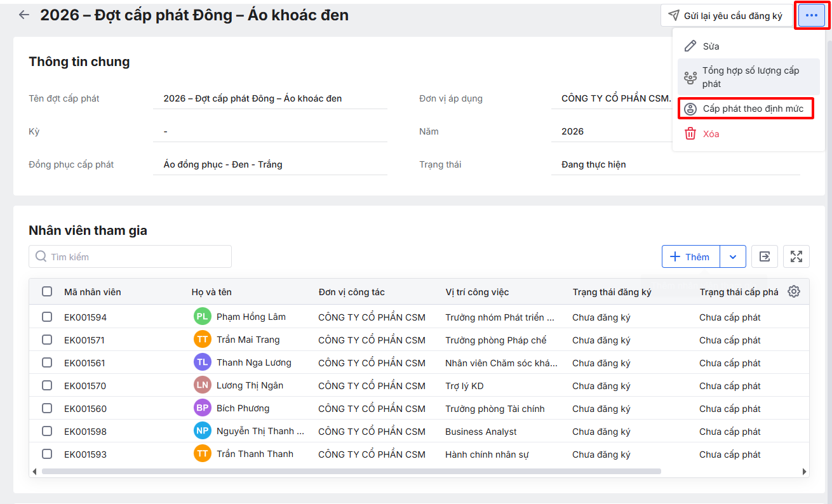Choose Tổng hợp số lượng cấp phát
The width and height of the screenshot is (832, 504).
(x=749, y=77)
